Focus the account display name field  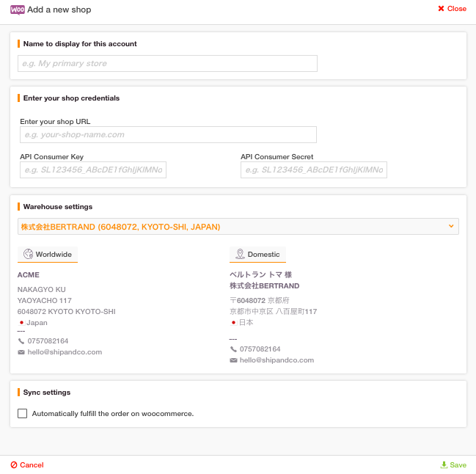167,63
